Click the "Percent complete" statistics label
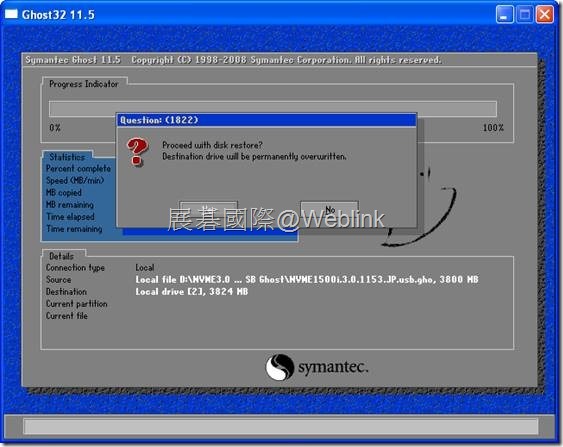 click(x=78, y=168)
